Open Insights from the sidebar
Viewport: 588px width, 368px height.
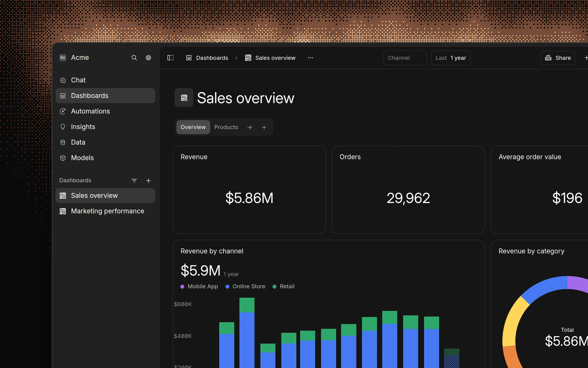[x=105, y=127]
